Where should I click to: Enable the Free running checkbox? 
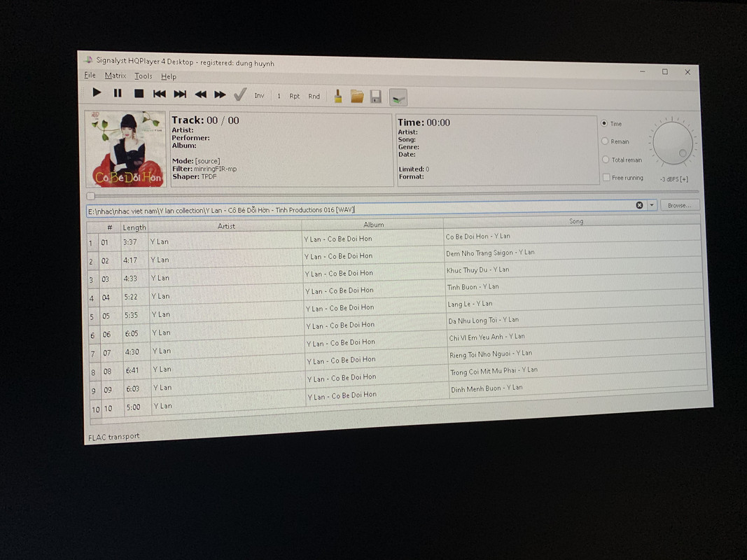point(606,177)
